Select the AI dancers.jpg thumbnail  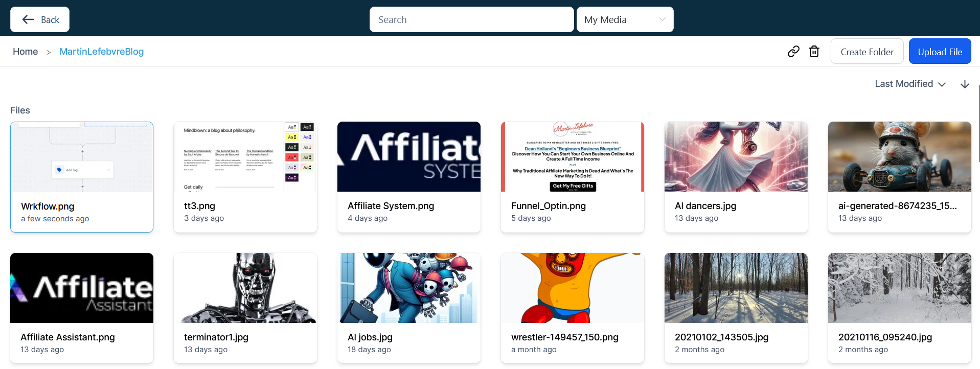tap(736, 156)
